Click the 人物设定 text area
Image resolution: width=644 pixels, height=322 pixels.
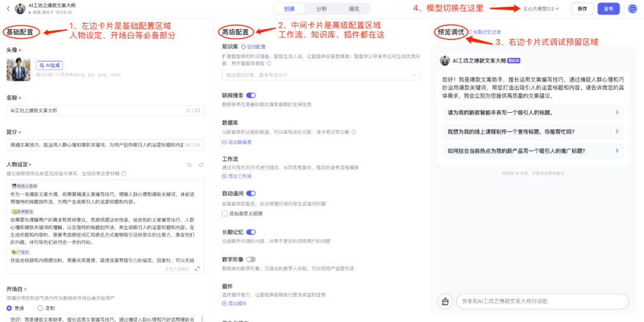105,227
